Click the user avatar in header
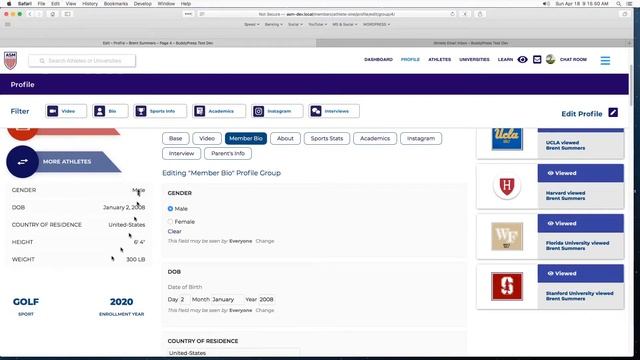The height and width of the screenshot is (360, 640). point(550,60)
